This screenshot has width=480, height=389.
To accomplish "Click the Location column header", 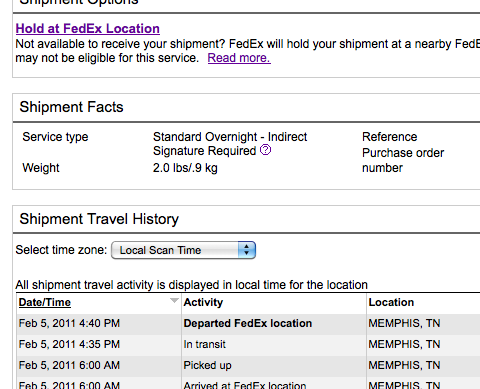I will point(391,302).
